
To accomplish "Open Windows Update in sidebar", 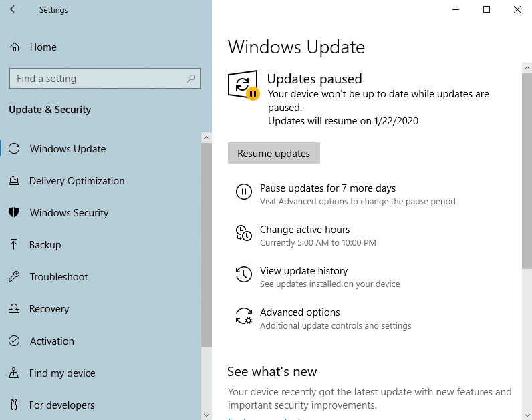I will click(68, 148).
